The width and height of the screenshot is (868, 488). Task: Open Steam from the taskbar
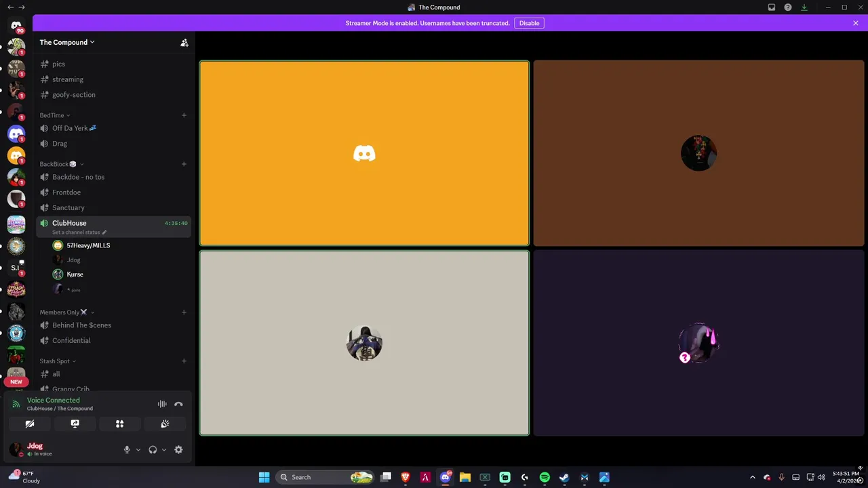[564, 477]
